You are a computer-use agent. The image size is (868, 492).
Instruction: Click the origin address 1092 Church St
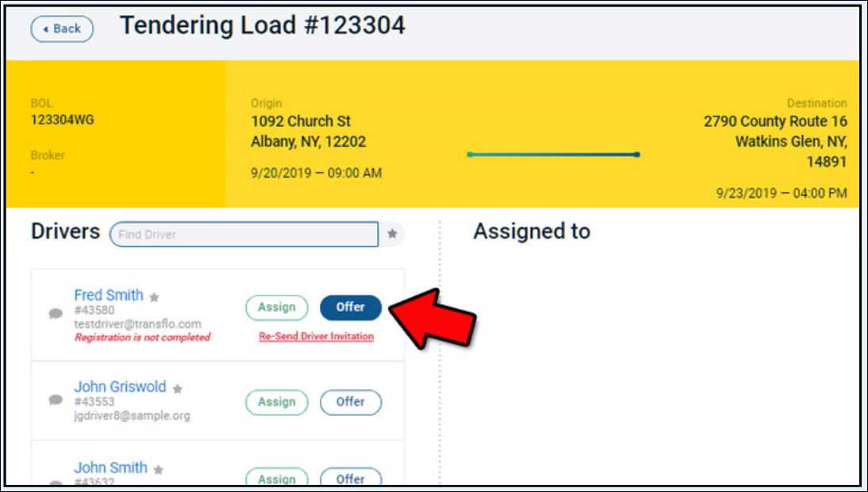pos(301,122)
